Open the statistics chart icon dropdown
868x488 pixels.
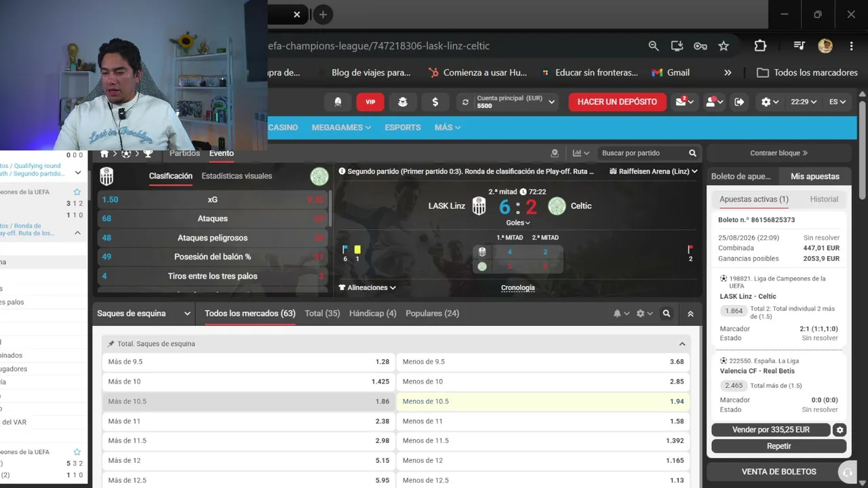pos(581,153)
